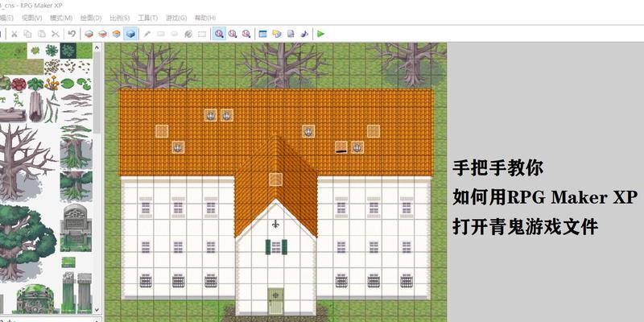644x322 pixels.
Task: Select the dashed Selection tool
Action: pos(202,34)
